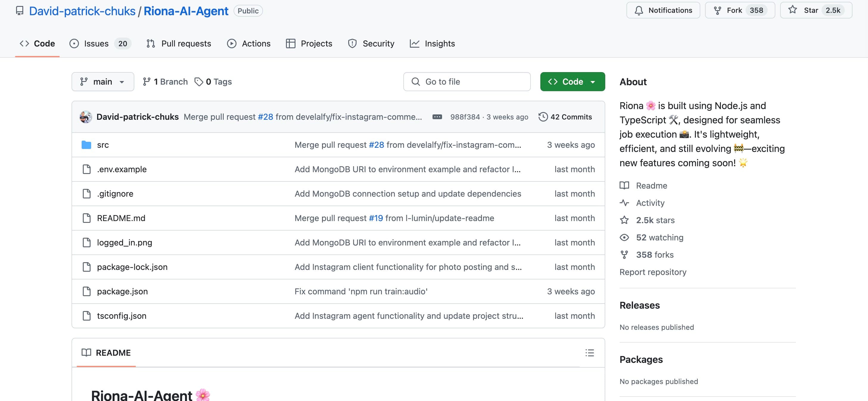Click the Report repository link
Viewport: 868px width, 401px height.
click(x=653, y=272)
